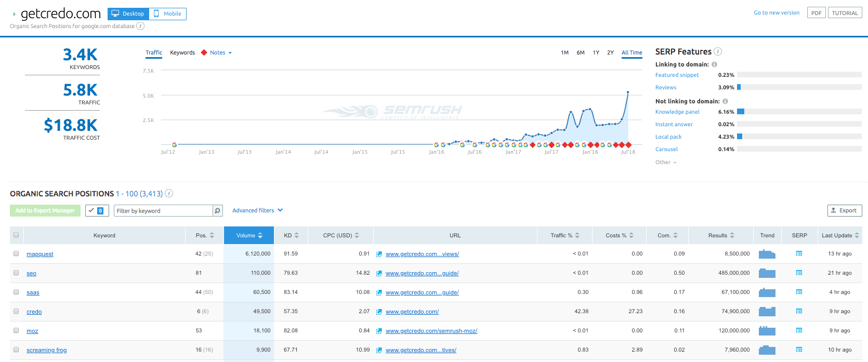The width and height of the screenshot is (868, 362).
Task: Expand Advanced filters
Action: (x=258, y=210)
